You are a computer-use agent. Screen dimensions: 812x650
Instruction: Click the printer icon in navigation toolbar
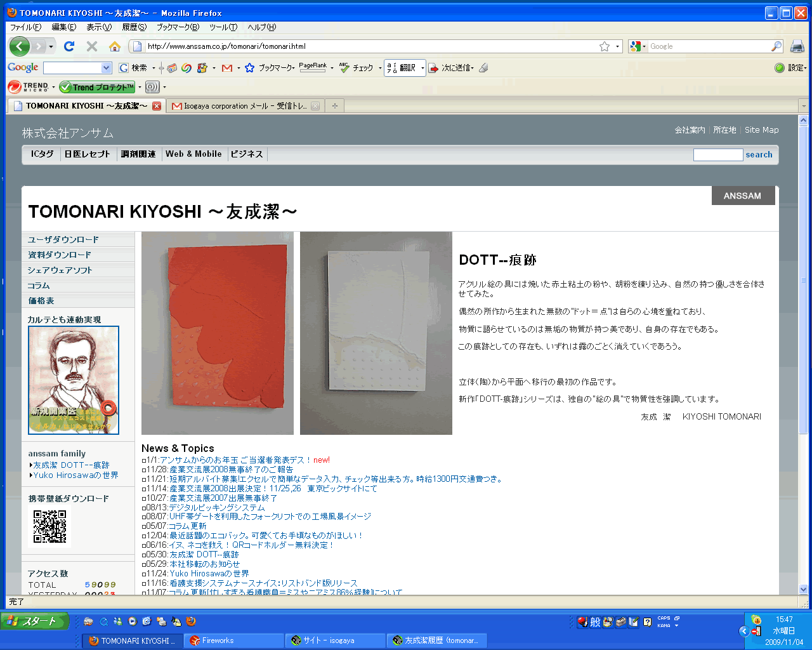tap(797, 46)
